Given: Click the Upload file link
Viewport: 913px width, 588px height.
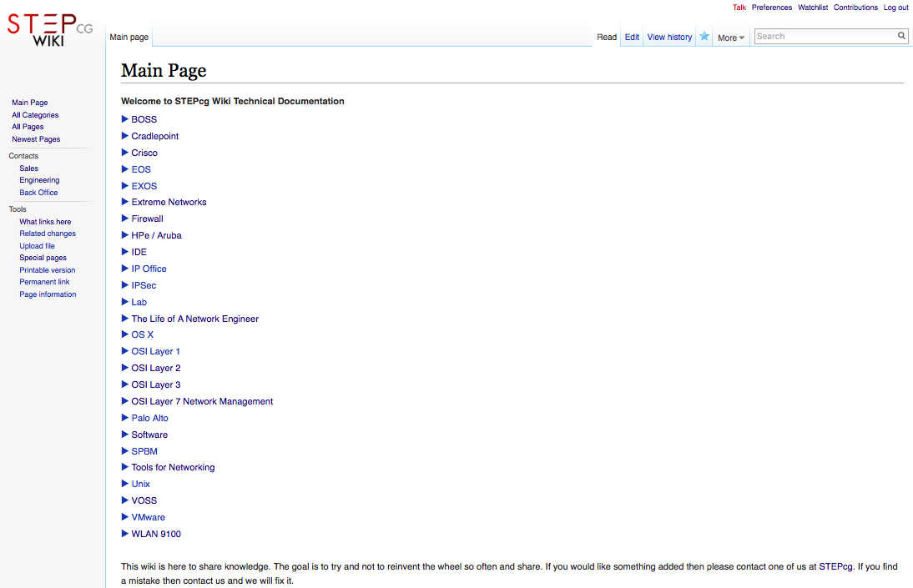Looking at the screenshot, I should click(x=37, y=246).
